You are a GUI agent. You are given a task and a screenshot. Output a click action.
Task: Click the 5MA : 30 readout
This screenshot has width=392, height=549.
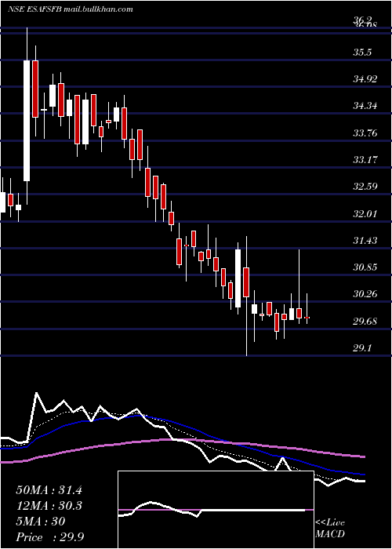coord(41,522)
